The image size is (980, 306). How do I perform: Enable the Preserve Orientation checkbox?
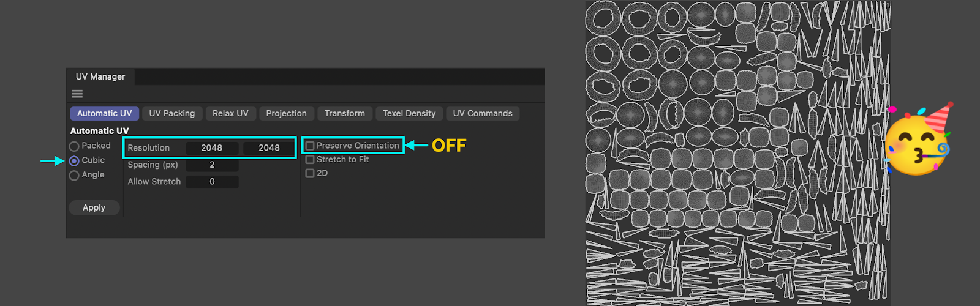(310, 146)
